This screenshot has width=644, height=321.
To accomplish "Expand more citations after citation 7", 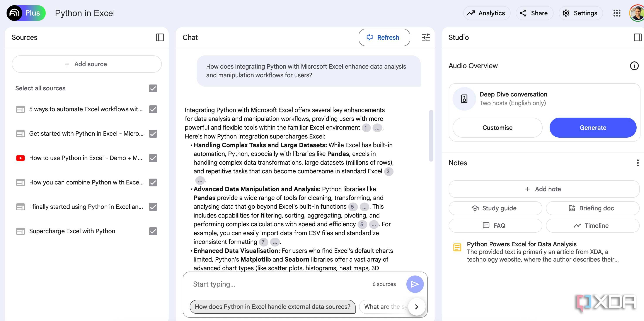I will click(275, 242).
